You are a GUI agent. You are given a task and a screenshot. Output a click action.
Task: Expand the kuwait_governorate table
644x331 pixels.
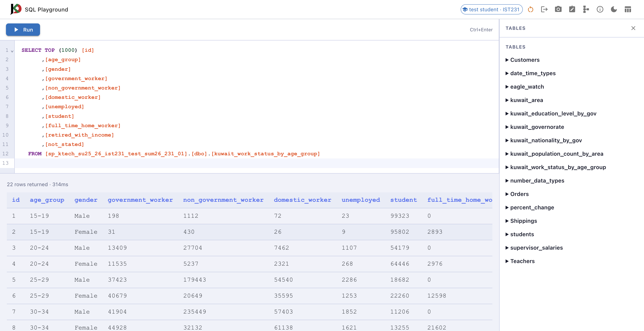(535, 127)
